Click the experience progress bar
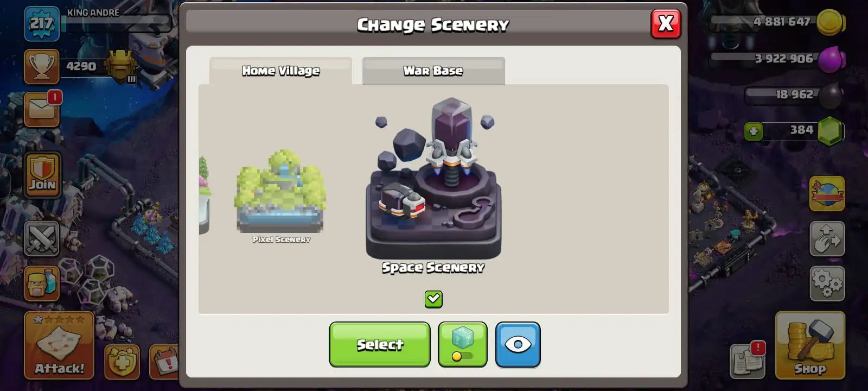Image resolution: width=868 pixels, height=391 pixels. [117, 23]
